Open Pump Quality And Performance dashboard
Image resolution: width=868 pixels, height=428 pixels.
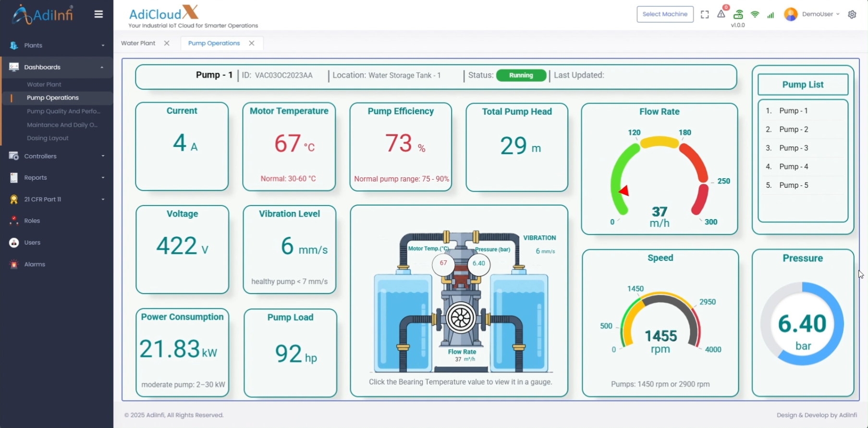point(63,111)
